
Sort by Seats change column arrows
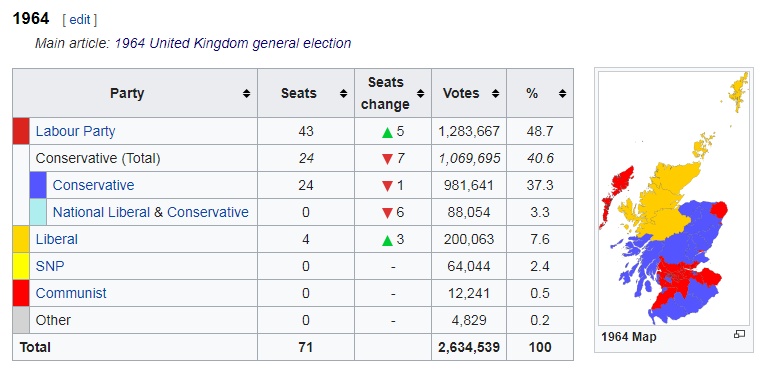420,94
